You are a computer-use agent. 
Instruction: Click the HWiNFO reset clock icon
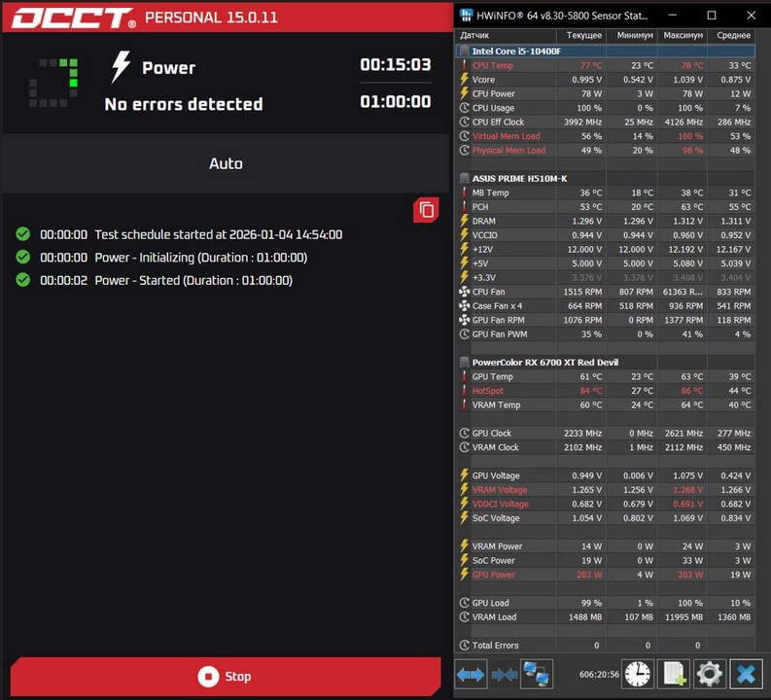(638, 674)
